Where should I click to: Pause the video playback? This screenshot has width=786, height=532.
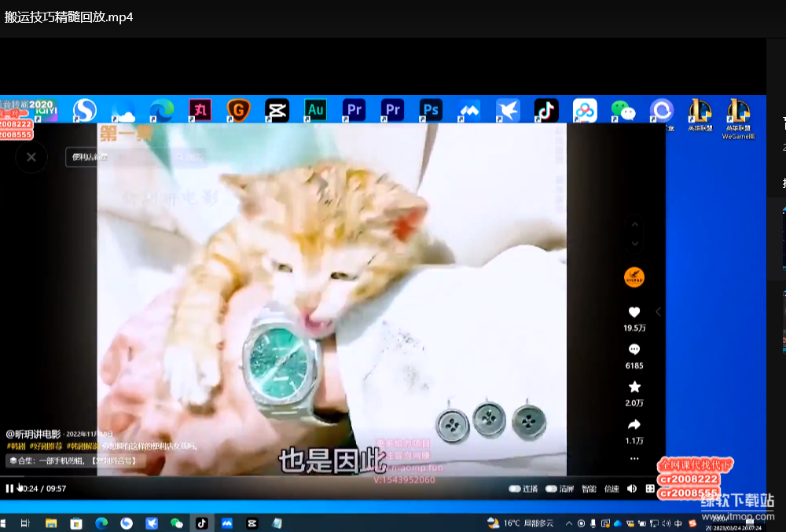(x=9, y=489)
